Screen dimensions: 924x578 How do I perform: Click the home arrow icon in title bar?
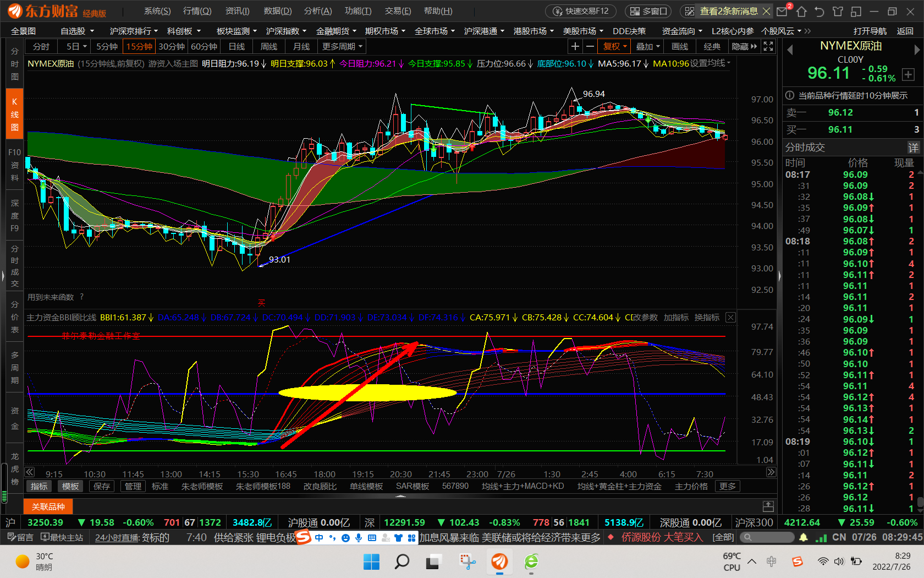click(x=801, y=12)
